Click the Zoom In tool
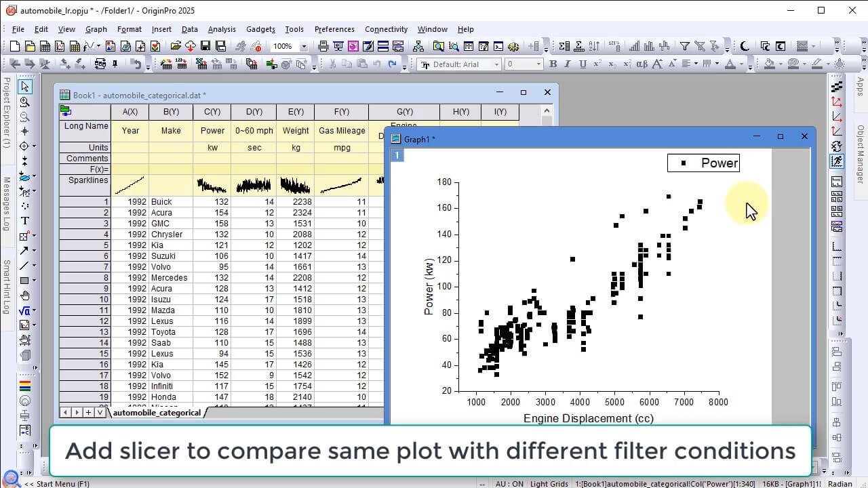868x488 pixels. 25,102
